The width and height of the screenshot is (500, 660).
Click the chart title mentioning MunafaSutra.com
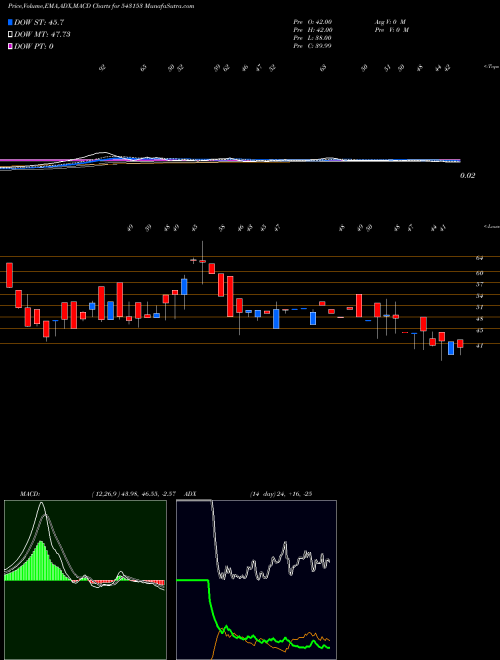[x=101, y=7]
